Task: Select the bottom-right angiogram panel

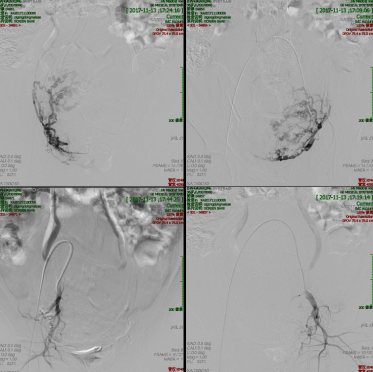Action: pyautogui.click(x=280, y=280)
